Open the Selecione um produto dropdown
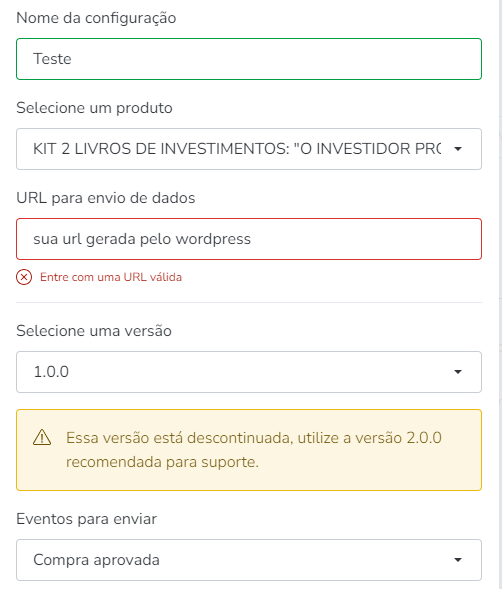The width and height of the screenshot is (502, 589). [249, 149]
